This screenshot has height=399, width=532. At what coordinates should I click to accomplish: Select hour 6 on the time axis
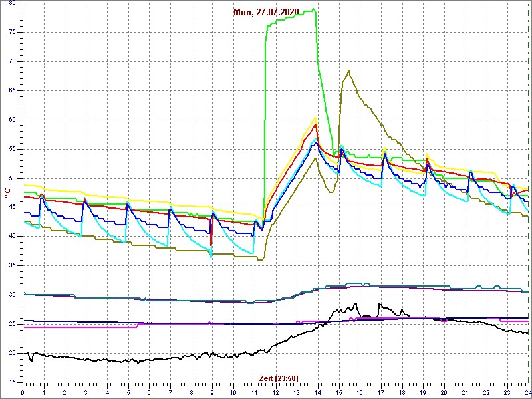(x=149, y=392)
